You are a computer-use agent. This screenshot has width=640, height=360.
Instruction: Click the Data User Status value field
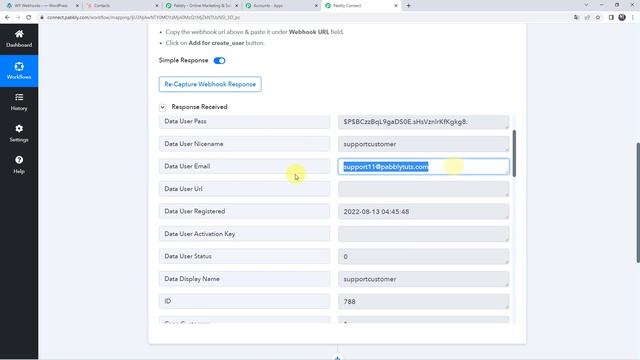(x=423, y=256)
